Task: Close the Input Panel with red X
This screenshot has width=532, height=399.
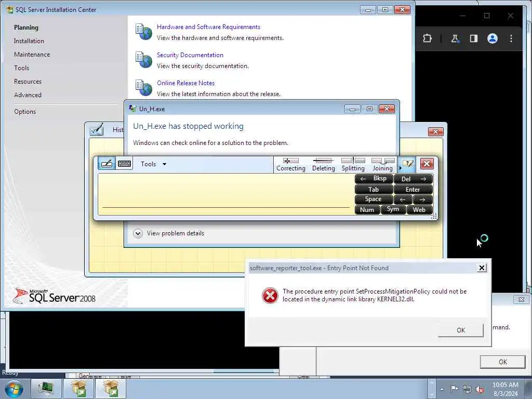Action: [x=427, y=164]
